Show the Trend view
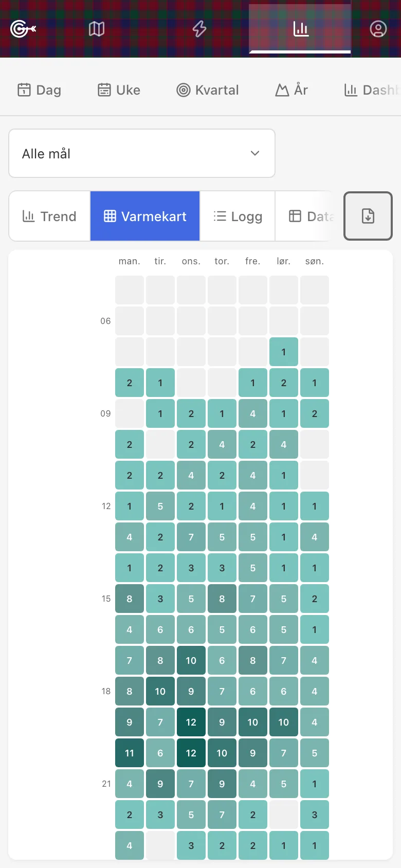Image resolution: width=401 pixels, height=868 pixels. [x=50, y=216]
